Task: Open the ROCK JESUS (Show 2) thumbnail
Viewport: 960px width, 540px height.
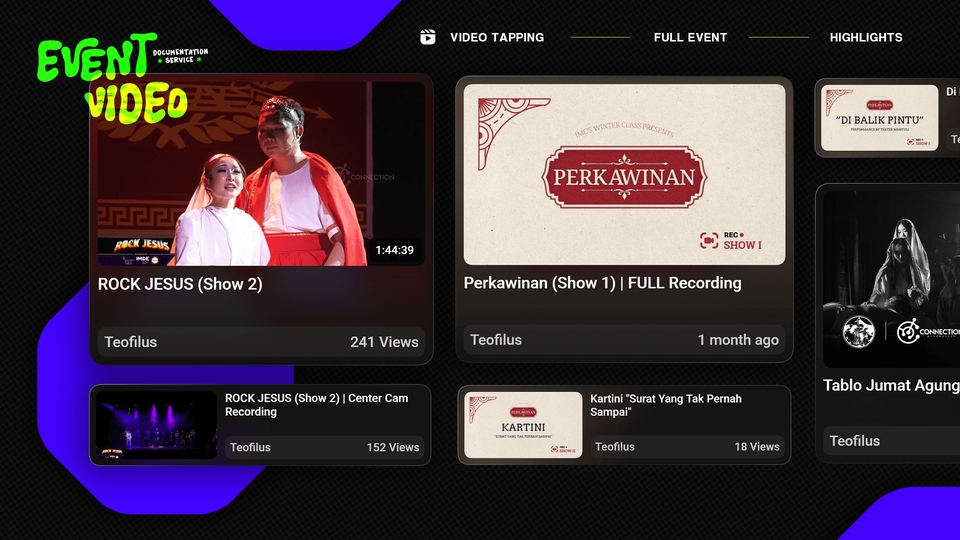Action: [261, 174]
